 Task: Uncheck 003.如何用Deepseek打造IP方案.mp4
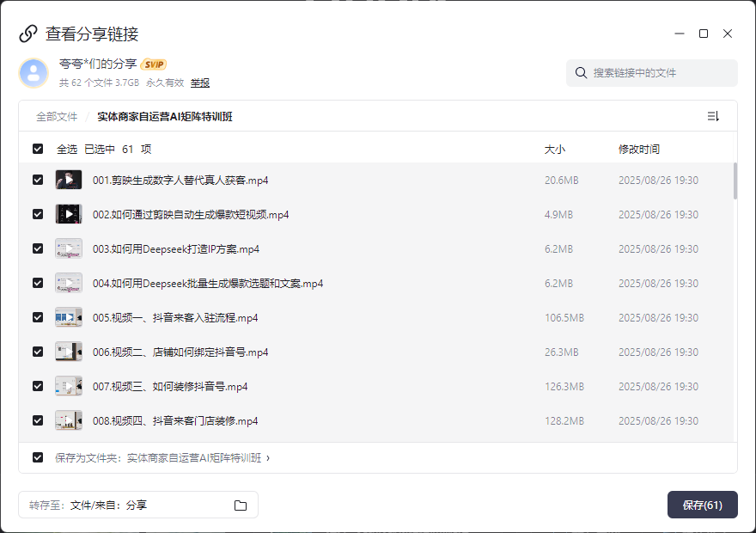38,248
